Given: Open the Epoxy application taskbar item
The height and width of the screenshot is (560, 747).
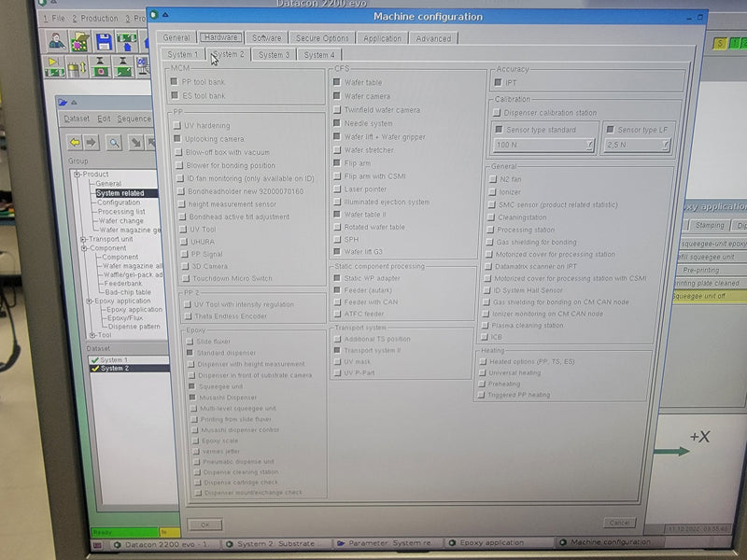Looking at the screenshot, I should (499, 542).
